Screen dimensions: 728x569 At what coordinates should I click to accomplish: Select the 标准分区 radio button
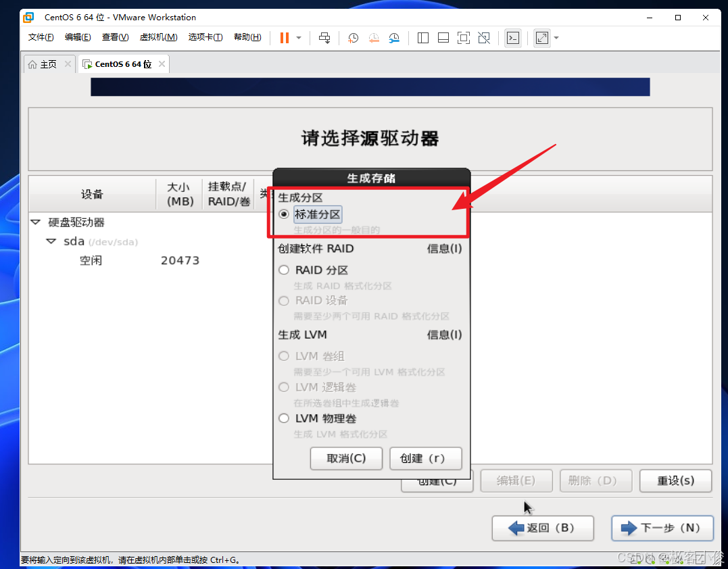pyautogui.click(x=284, y=214)
